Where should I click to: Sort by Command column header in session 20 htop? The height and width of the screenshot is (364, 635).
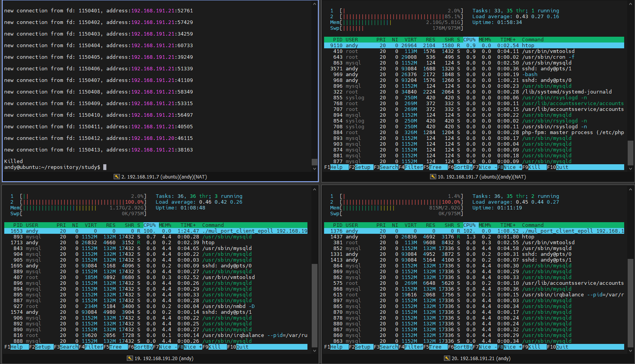point(533,225)
